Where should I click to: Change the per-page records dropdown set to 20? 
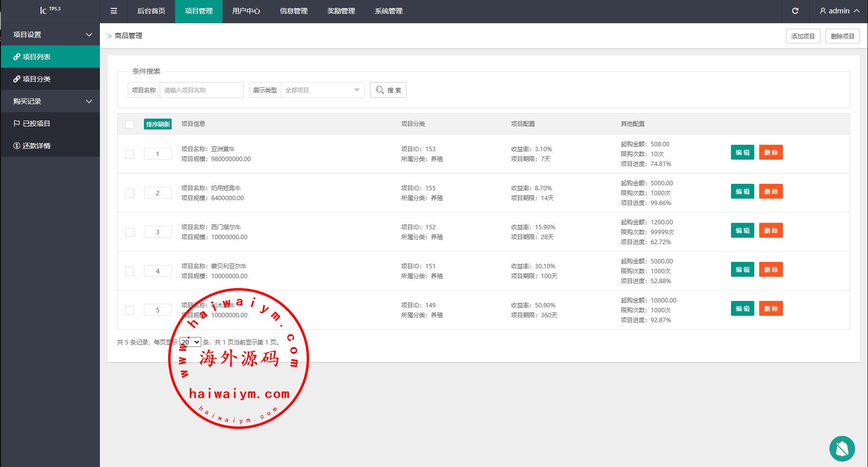190,342
